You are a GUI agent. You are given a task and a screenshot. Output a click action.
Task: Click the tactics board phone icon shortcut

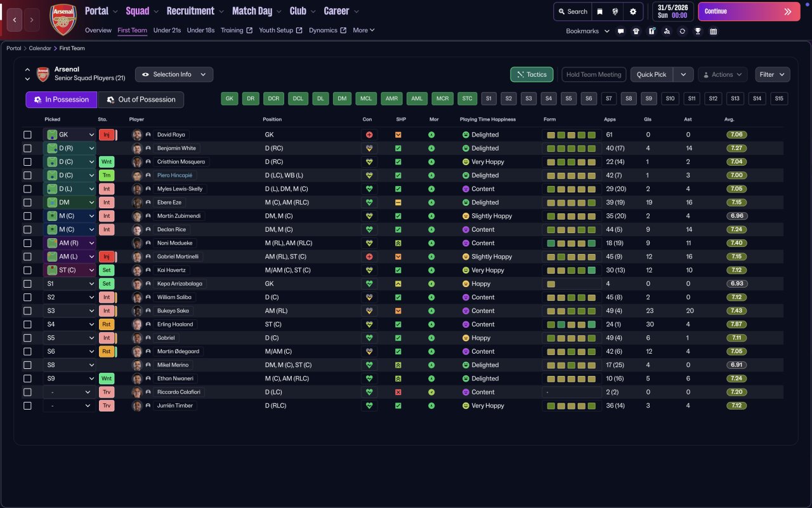652,31
